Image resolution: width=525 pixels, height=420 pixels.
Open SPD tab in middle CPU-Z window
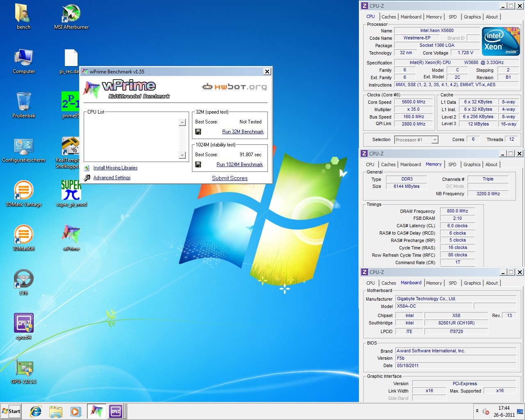coord(452,164)
